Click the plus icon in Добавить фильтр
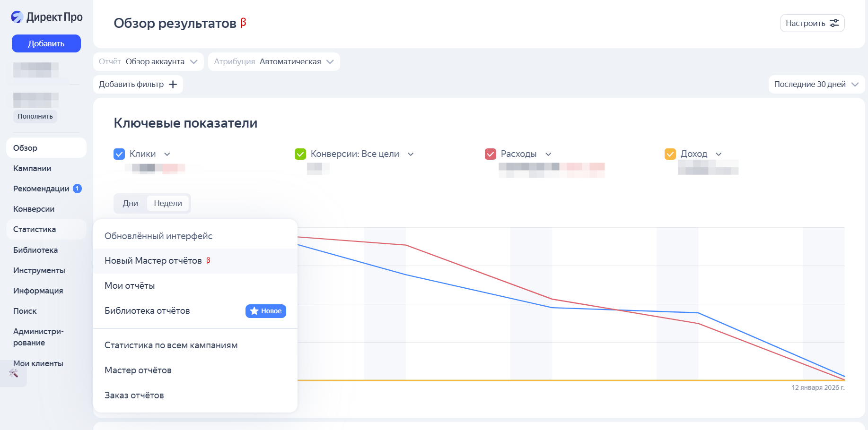The width and height of the screenshot is (868, 430). click(173, 85)
